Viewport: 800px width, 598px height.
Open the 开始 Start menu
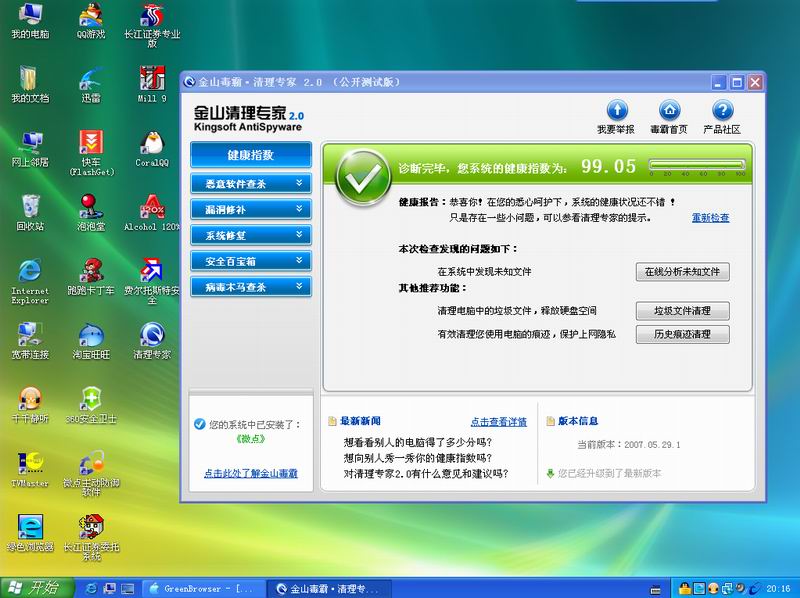click(37, 588)
